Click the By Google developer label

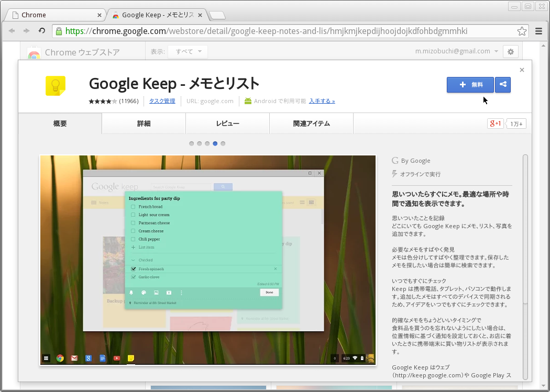(x=411, y=161)
